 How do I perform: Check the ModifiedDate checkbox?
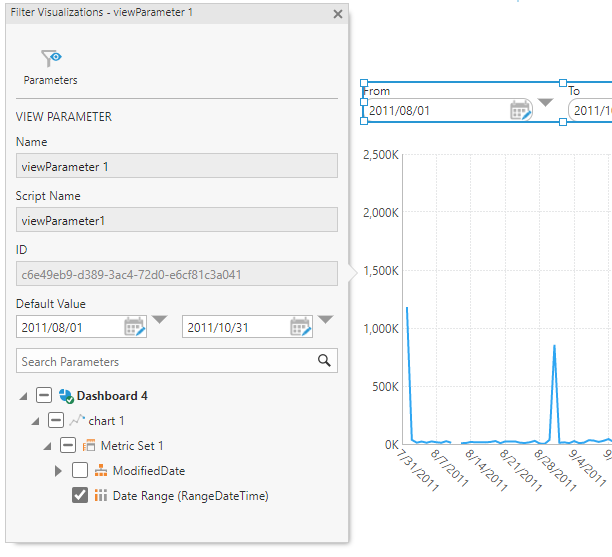click(80, 470)
